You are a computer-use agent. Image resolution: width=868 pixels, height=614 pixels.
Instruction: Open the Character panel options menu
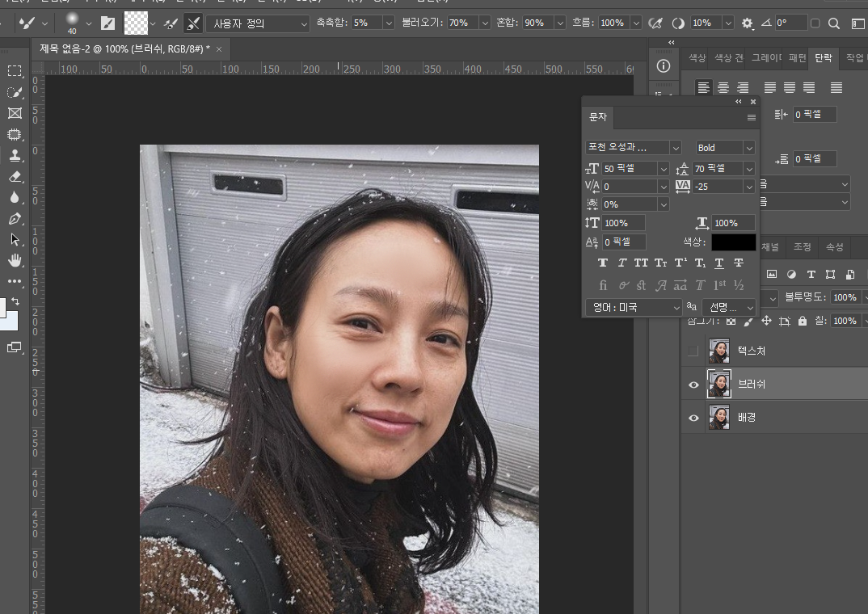click(753, 116)
